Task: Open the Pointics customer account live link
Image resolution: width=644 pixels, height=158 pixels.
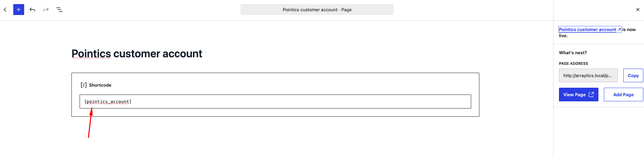Action: pos(587,30)
